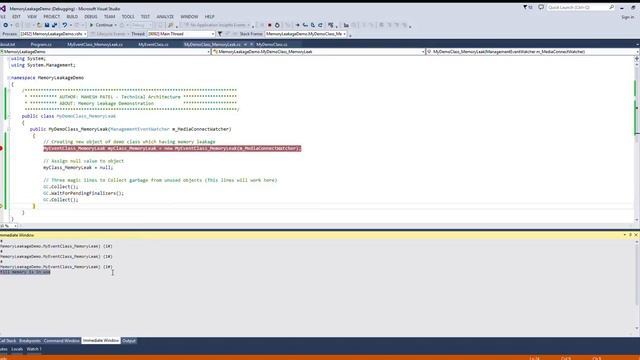Open the PROJECT menu

51,17
